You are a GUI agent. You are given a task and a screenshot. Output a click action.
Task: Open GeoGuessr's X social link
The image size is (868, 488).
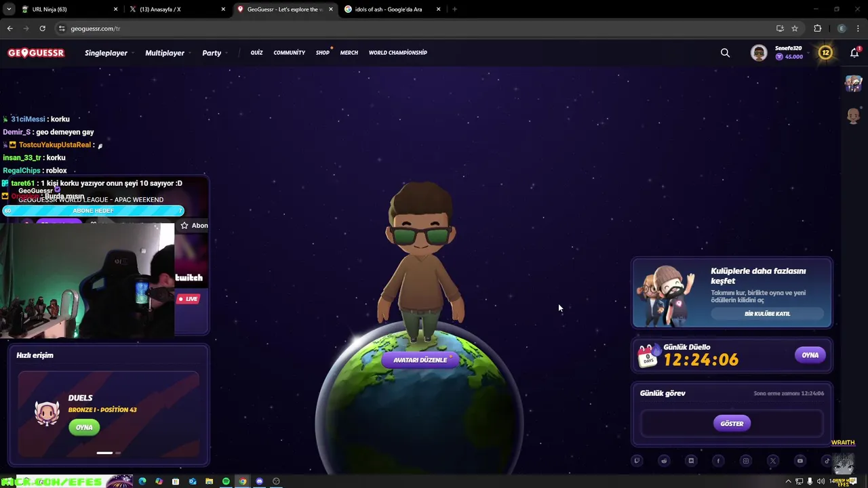[x=772, y=461]
